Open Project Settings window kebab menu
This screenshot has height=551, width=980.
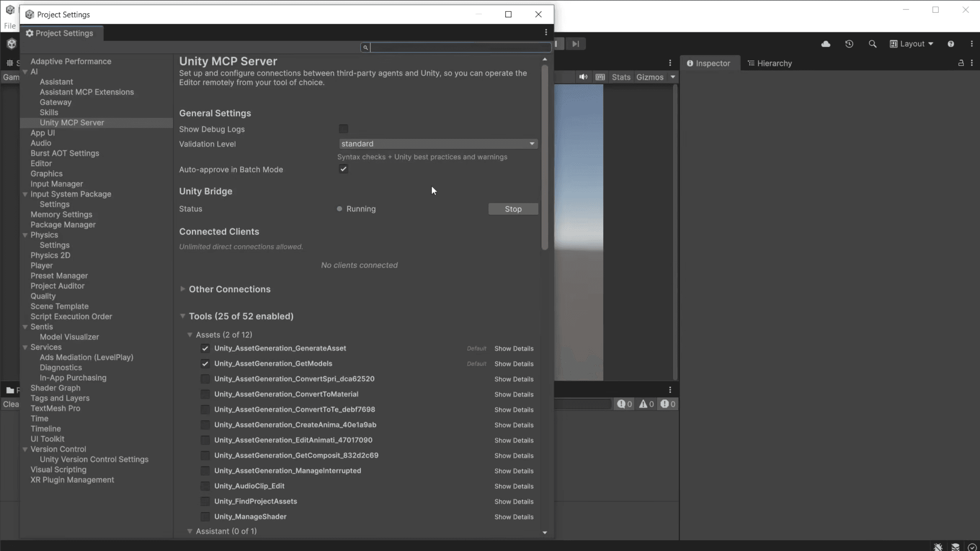click(x=546, y=33)
